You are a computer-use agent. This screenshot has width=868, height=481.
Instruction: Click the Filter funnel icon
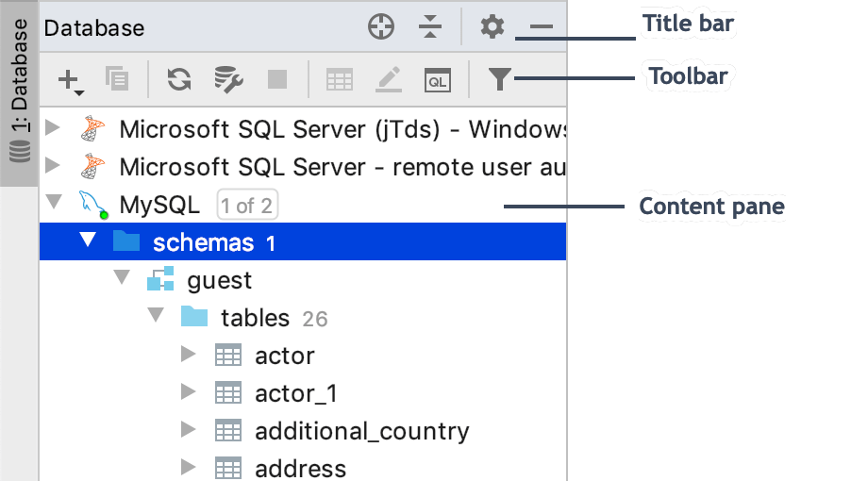coord(500,80)
